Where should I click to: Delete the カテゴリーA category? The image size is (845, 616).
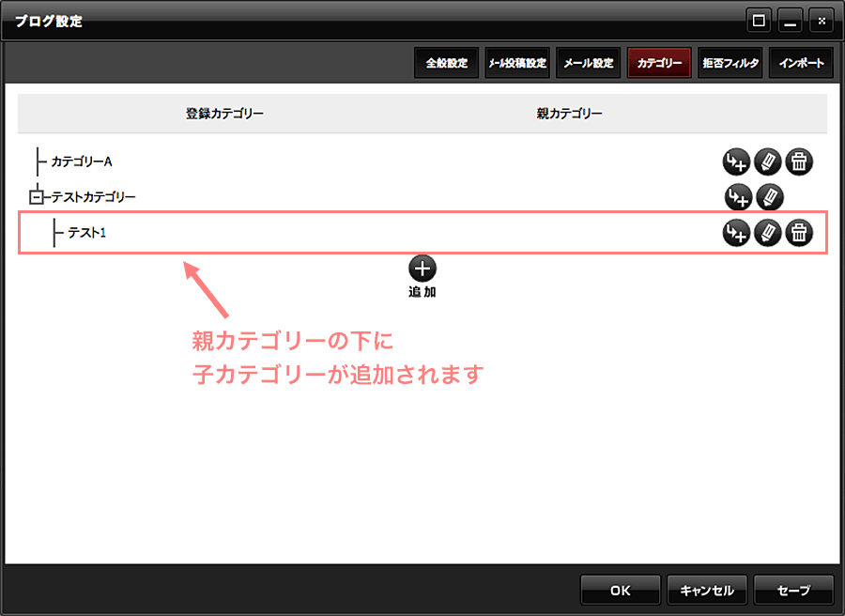click(799, 162)
